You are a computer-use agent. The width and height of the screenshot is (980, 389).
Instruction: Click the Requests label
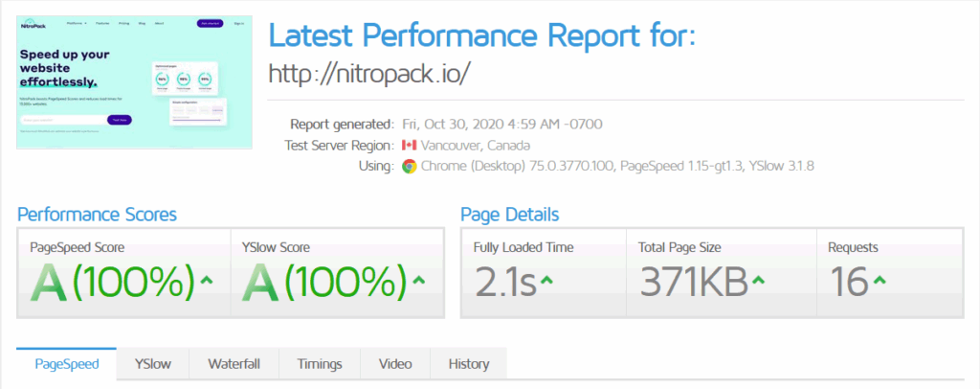pos(853,247)
